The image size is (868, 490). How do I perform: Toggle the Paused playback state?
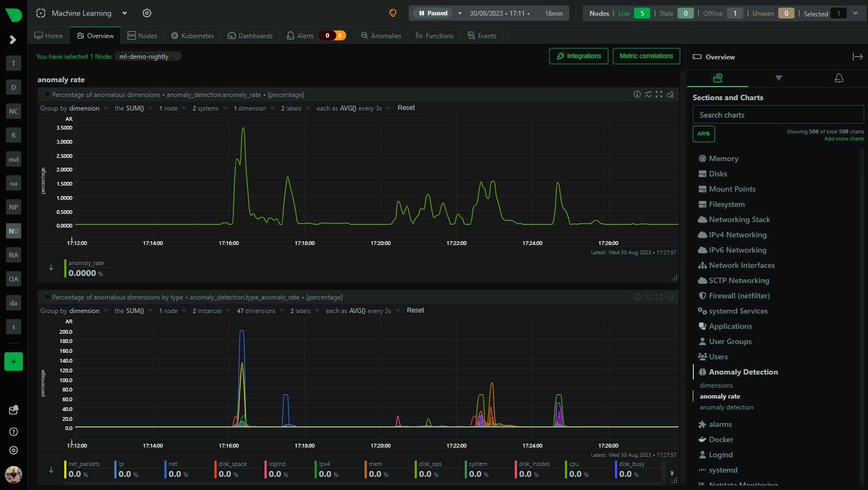(x=434, y=13)
